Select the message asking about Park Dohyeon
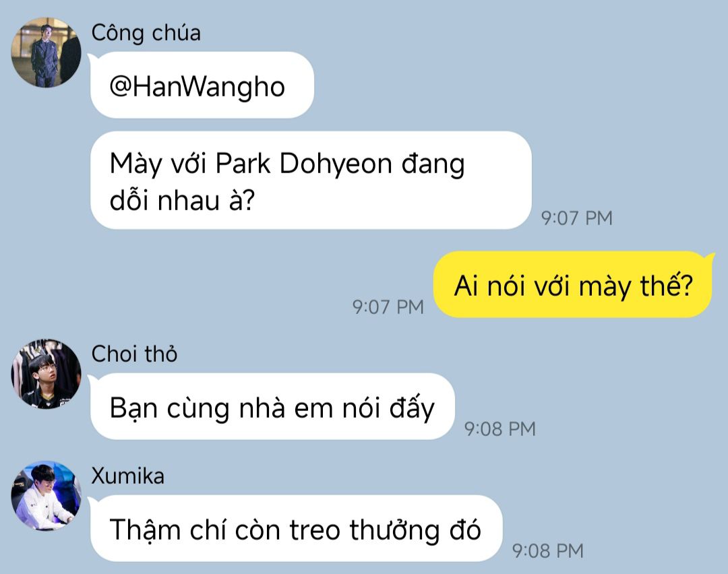 [x=311, y=181]
